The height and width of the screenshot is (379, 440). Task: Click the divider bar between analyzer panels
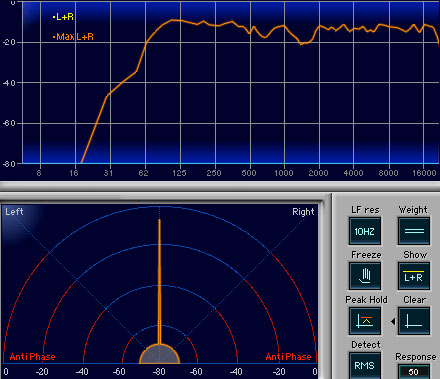point(220,186)
